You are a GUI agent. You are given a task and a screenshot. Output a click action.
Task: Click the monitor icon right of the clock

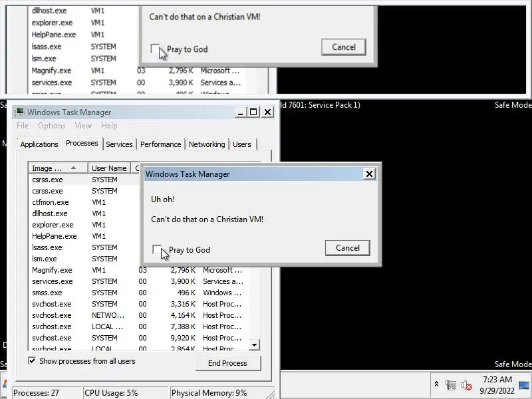coord(524,385)
